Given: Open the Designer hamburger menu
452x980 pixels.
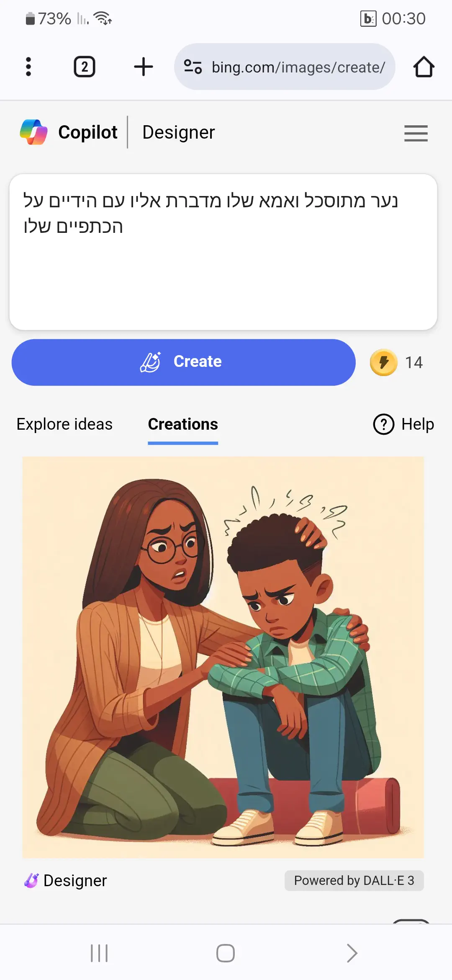Looking at the screenshot, I should [x=416, y=133].
